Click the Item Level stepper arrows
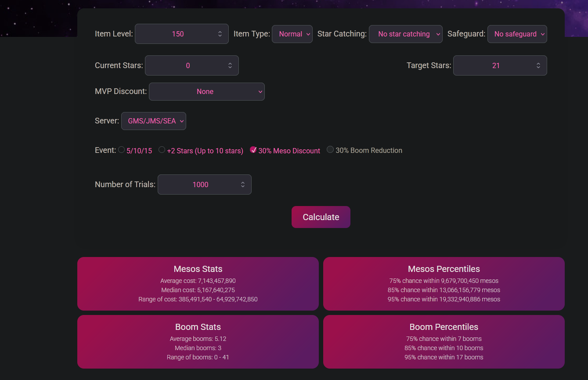 [220, 34]
